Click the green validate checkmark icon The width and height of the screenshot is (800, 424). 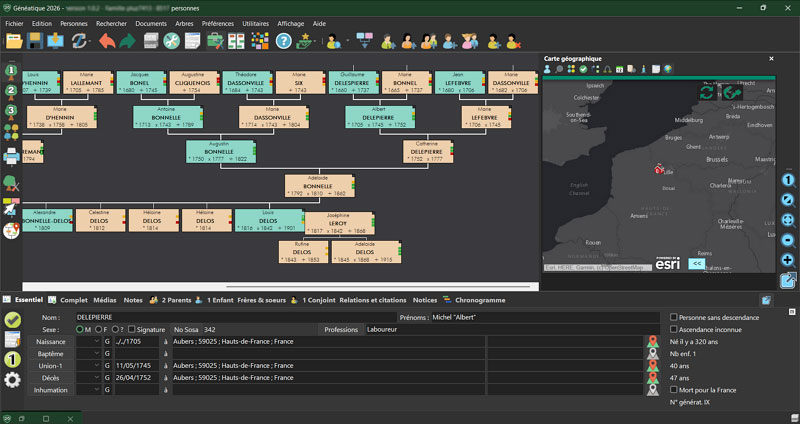point(12,320)
